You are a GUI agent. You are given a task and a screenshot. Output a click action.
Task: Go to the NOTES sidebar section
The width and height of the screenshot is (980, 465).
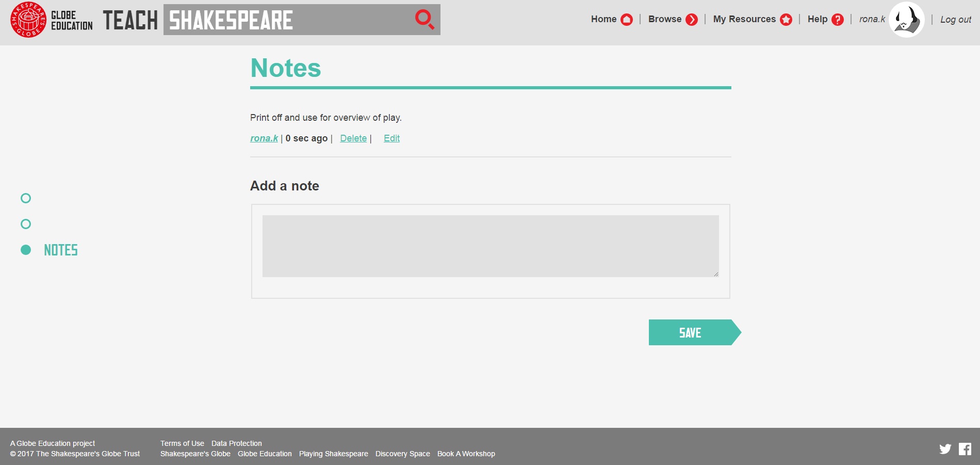pyautogui.click(x=61, y=250)
